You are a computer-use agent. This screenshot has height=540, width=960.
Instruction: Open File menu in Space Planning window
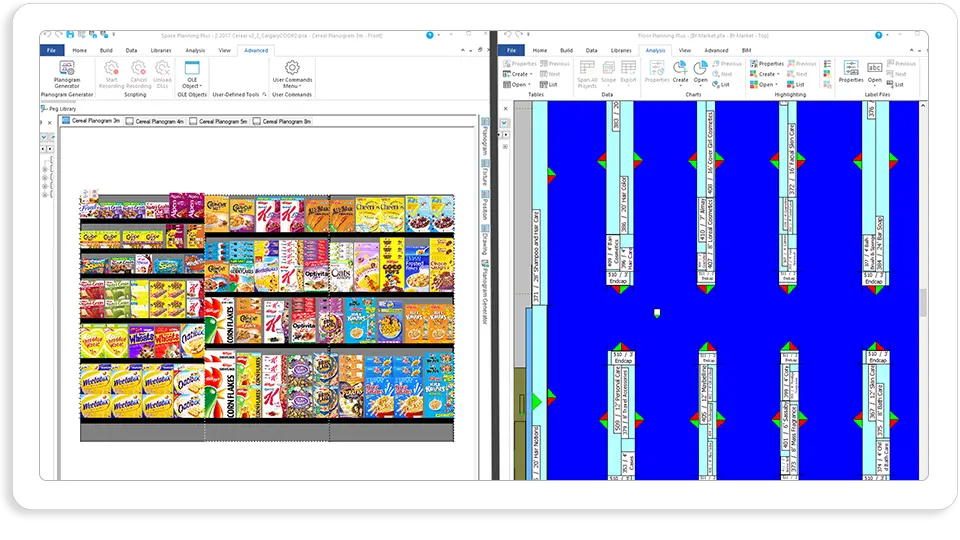[x=51, y=50]
